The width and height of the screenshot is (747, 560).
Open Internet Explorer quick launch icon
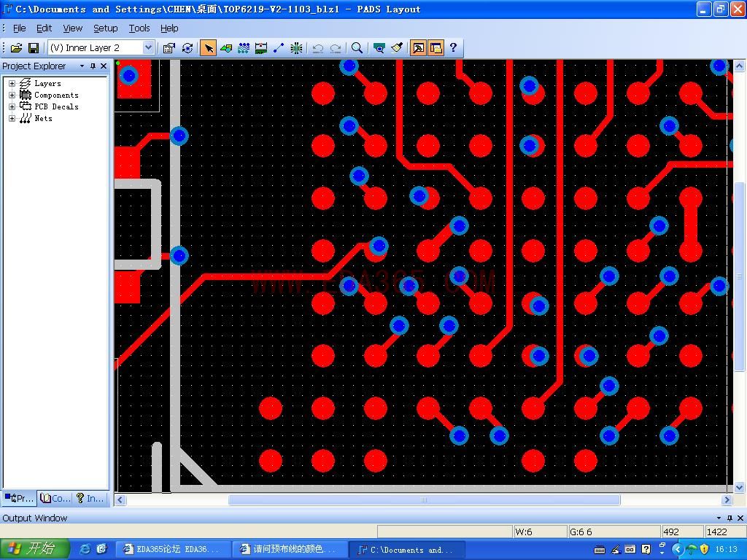tap(85, 550)
